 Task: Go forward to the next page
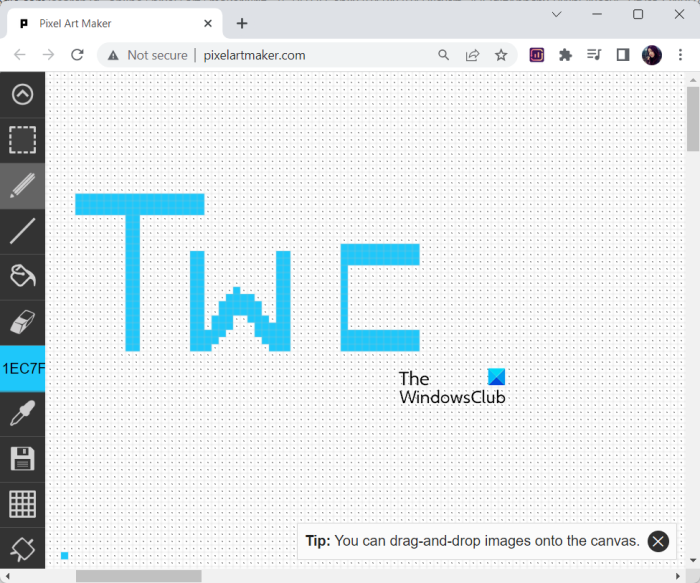point(48,55)
